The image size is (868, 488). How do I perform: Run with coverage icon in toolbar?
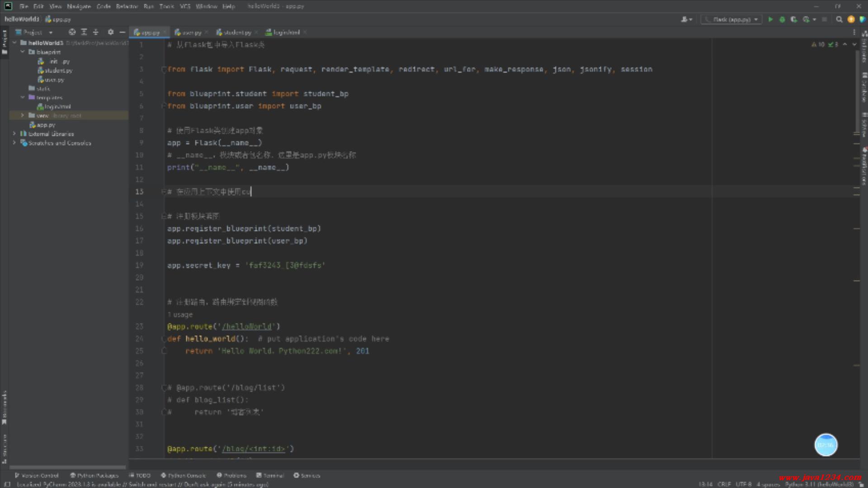coord(794,19)
